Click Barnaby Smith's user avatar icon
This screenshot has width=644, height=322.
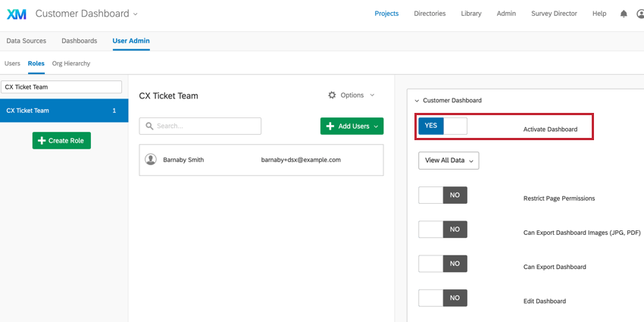151,160
